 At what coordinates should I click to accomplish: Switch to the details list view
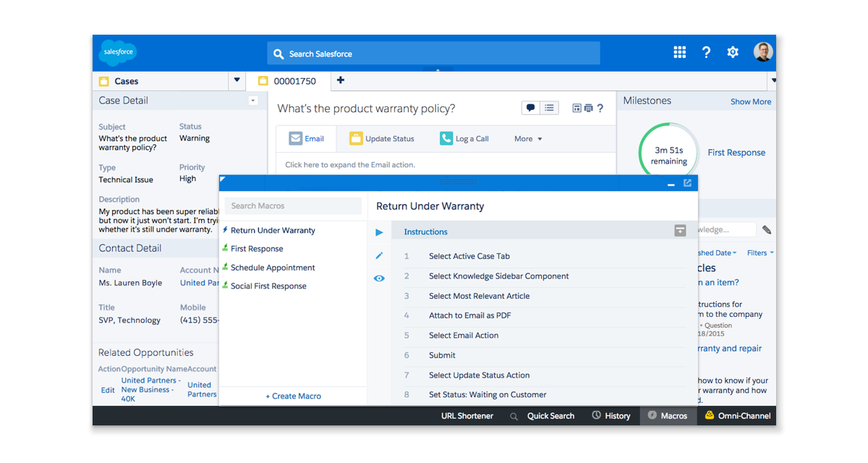(x=550, y=108)
